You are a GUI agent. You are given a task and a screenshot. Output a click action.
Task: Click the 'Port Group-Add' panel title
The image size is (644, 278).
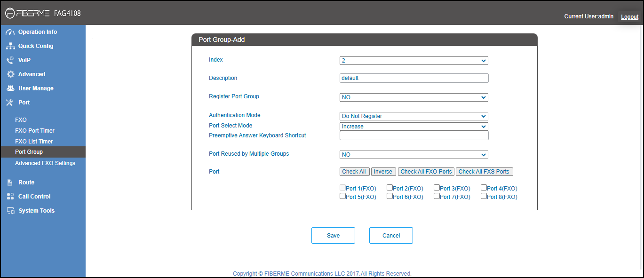coord(222,40)
